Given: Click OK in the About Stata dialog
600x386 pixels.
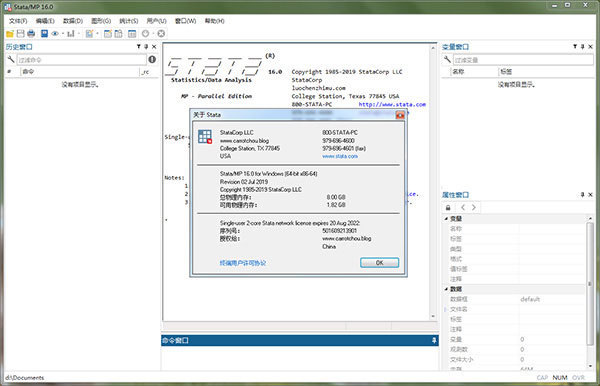Looking at the screenshot, I should coord(379,262).
